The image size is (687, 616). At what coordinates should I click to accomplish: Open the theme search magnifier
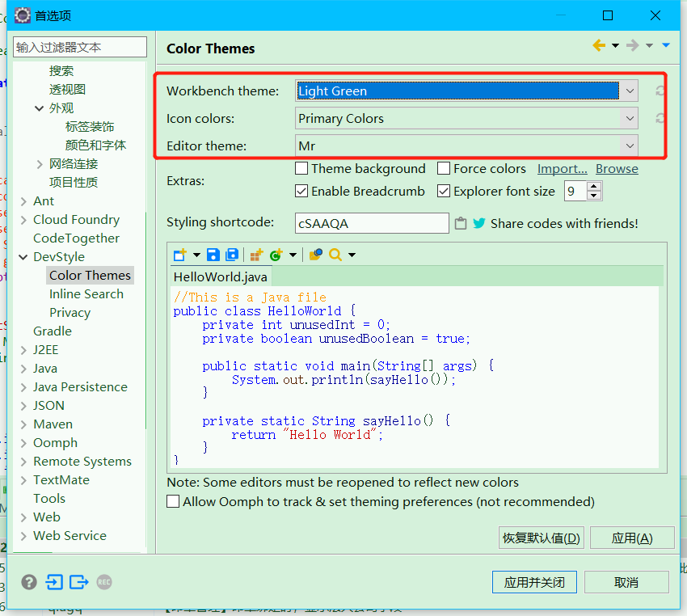coord(335,254)
